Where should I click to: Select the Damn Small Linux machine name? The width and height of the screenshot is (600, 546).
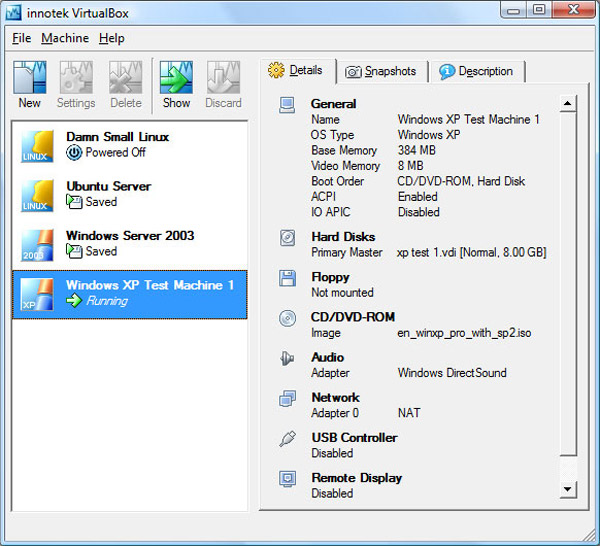pyautogui.click(x=117, y=137)
